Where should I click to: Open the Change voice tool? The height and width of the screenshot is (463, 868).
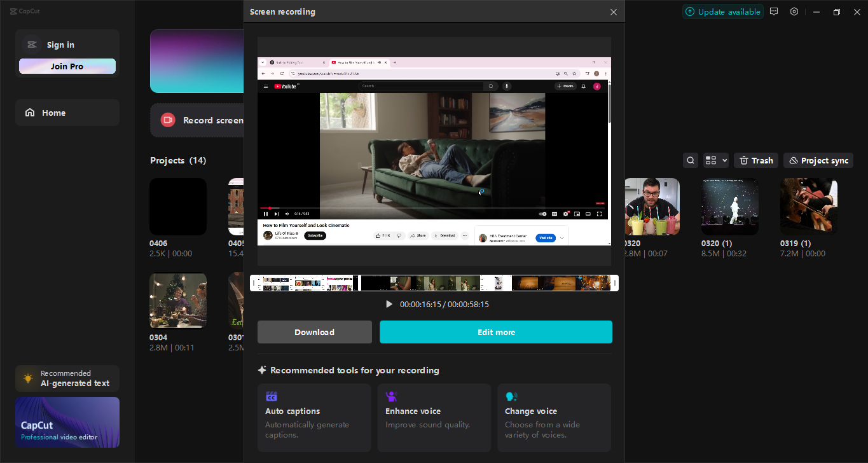[554, 417]
